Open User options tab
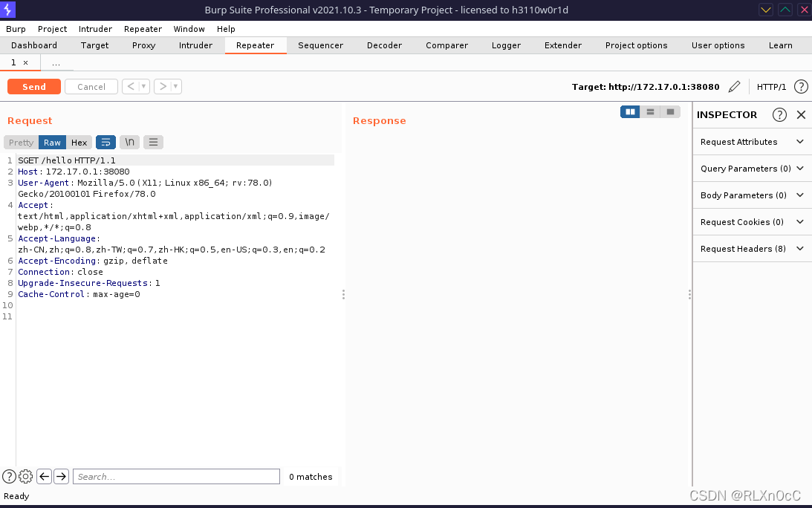 (x=718, y=45)
